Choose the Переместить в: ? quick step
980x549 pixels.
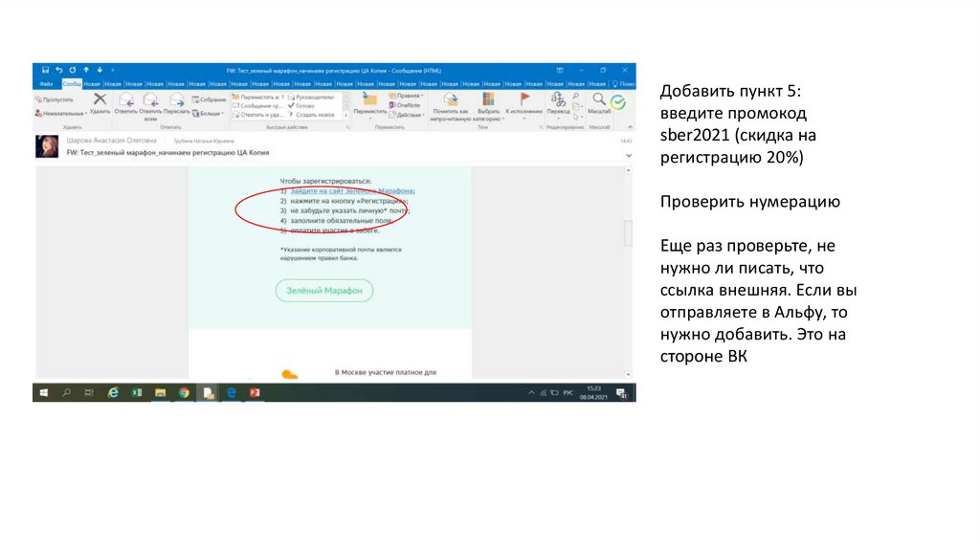coord(258,97)
